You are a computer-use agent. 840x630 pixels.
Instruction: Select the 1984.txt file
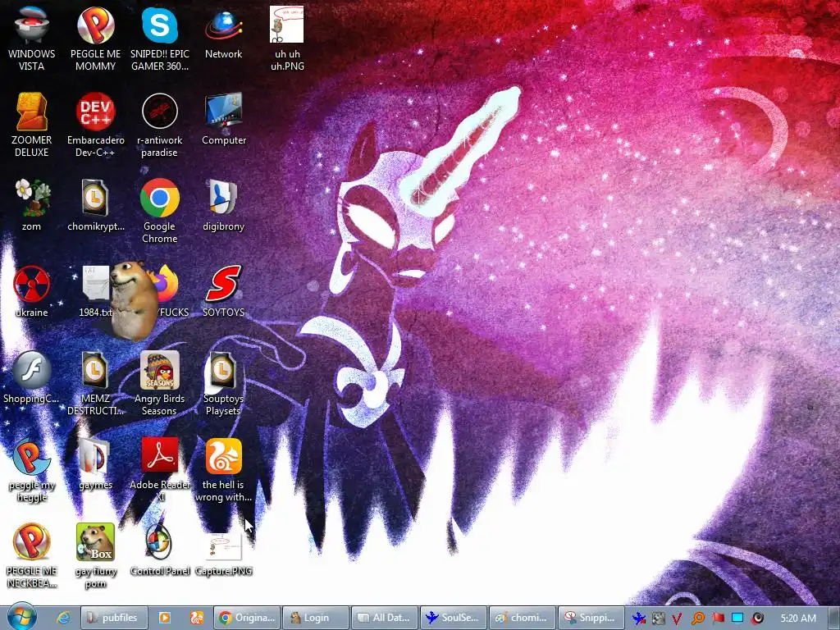[x=95, y=291]
